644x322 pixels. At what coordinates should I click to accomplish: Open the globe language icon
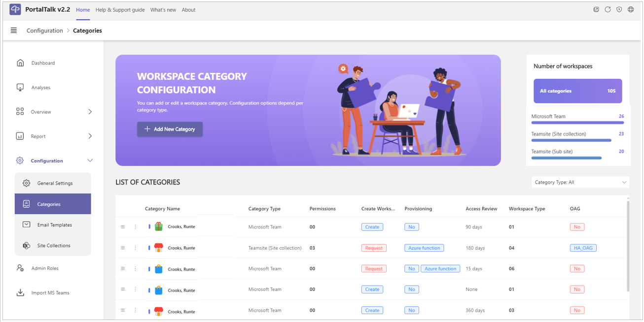tap(631, 9)
